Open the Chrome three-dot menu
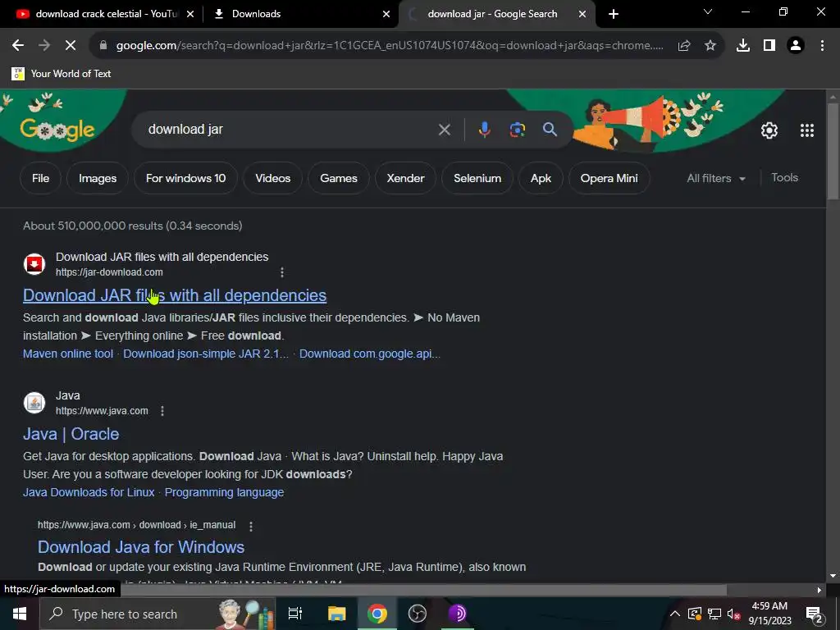 822,46
